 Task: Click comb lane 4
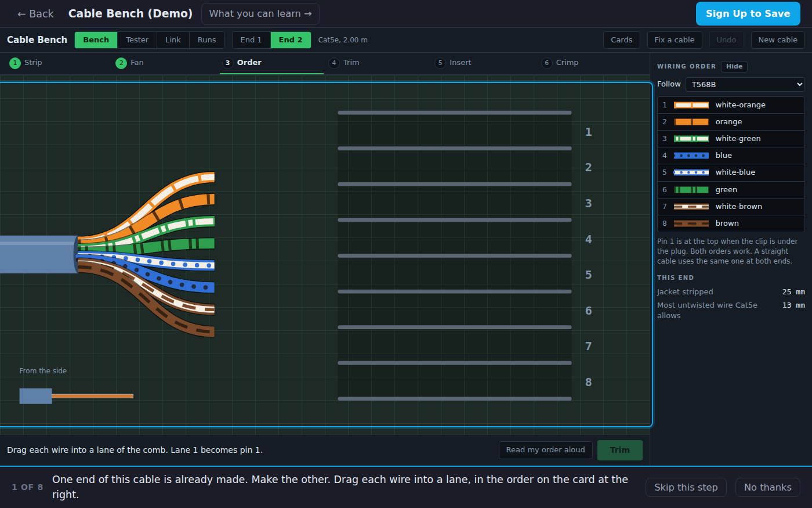point(455,238)
